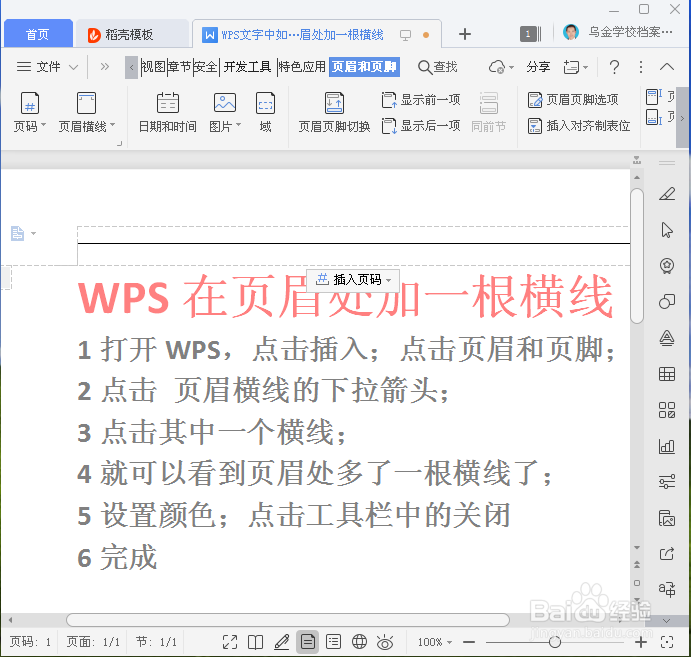
Task: Click the document outline icon left of header
Action: [18, 233]
